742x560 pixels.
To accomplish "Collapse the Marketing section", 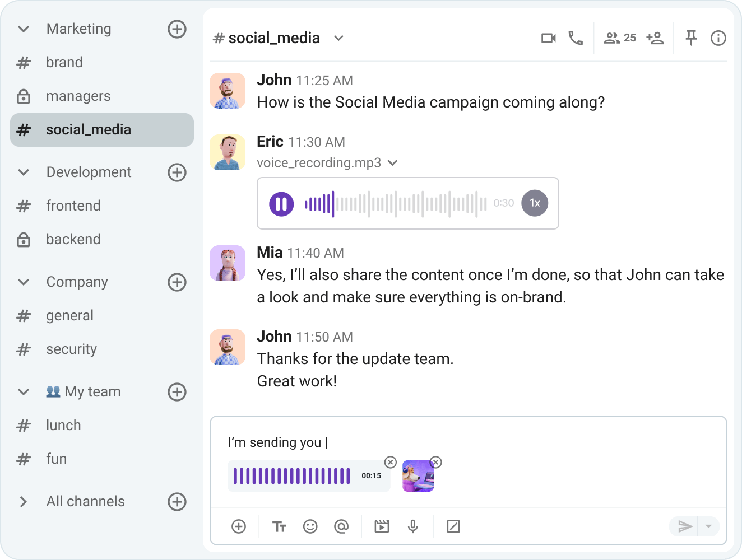I will pos(23,29).
